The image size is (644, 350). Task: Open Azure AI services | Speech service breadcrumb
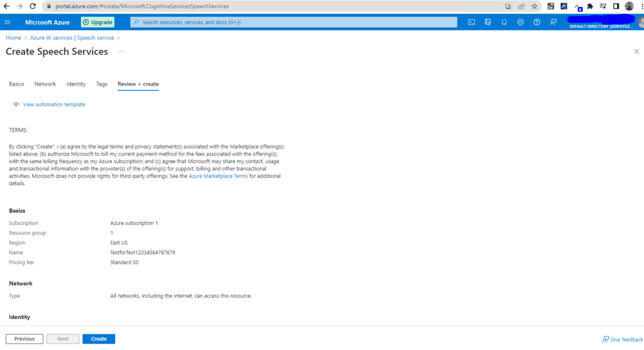(x=72, y=38)
